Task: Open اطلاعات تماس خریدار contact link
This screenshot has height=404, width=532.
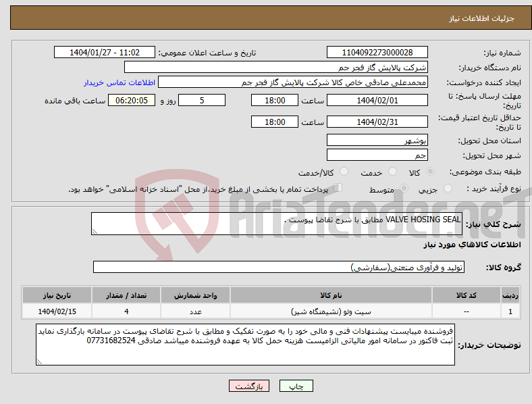Action: tap(119, 82)
